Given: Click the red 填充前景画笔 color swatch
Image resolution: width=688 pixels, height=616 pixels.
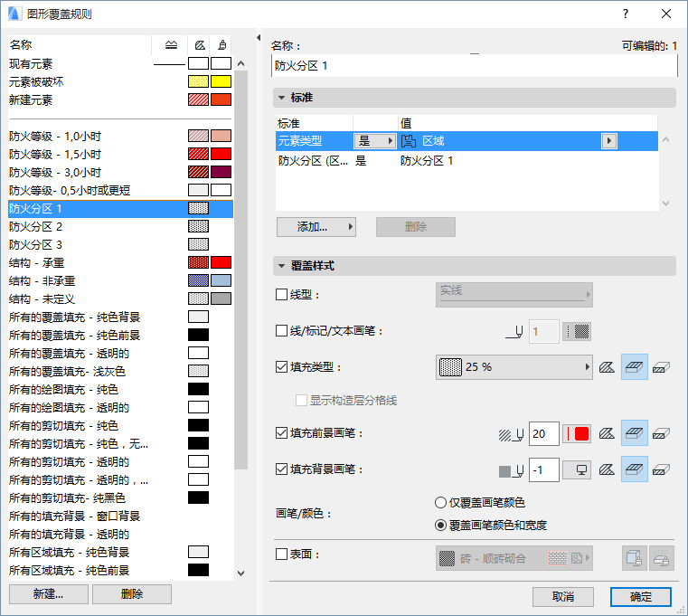Looking at the screenshot, I should [x=577, y=434].
